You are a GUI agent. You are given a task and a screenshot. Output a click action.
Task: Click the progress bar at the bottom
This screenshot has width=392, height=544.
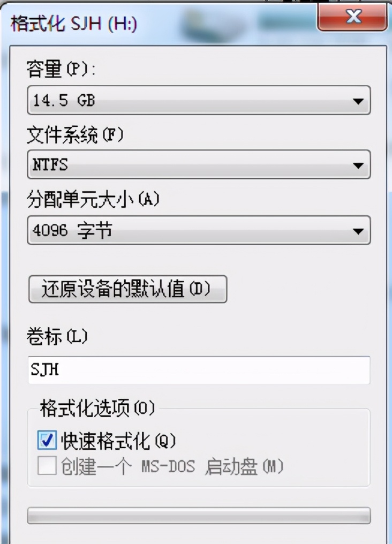[x=198, y=515]
